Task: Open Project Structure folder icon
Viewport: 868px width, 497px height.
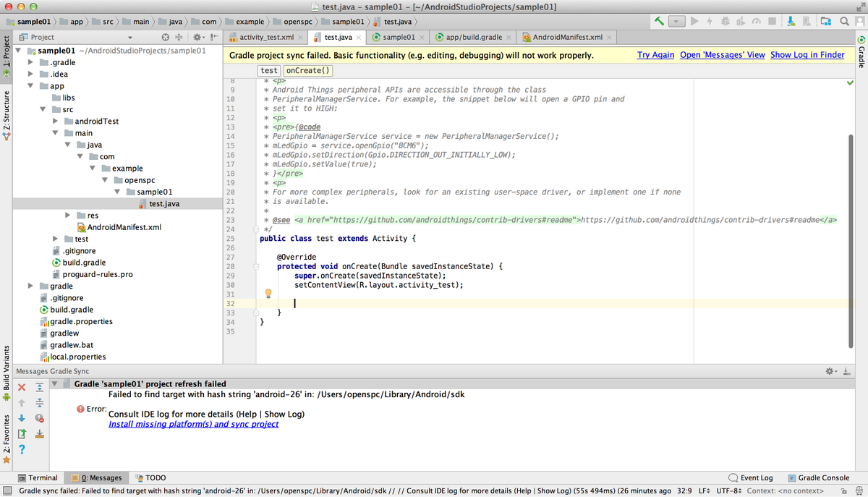Action: pyautogui.click(x=826, y=22)
